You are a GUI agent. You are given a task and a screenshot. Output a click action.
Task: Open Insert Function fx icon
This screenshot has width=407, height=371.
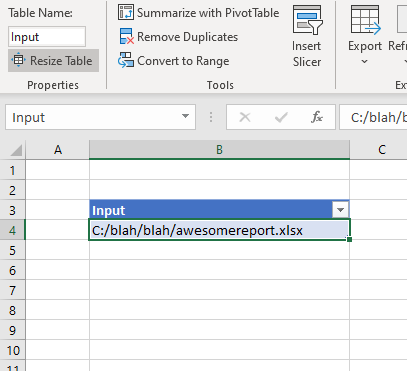tap(317, 117)
